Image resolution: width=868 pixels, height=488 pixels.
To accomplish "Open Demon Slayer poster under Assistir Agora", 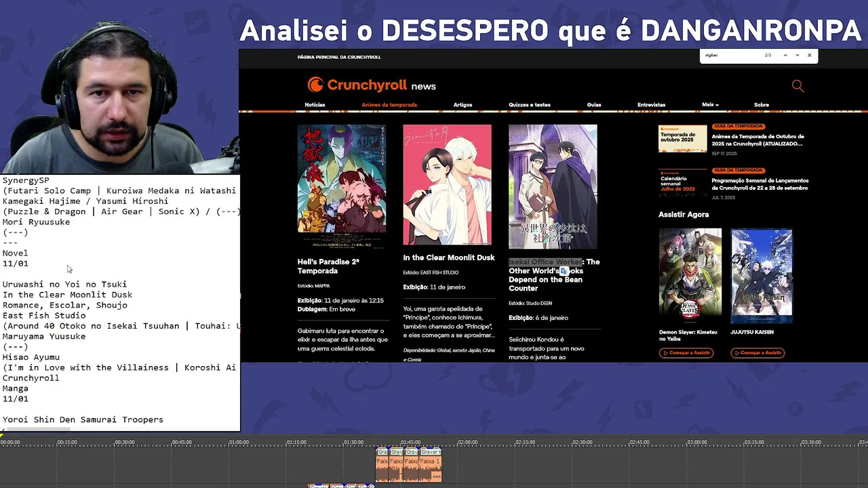I will pyautogui.click(x=690, y=276).
